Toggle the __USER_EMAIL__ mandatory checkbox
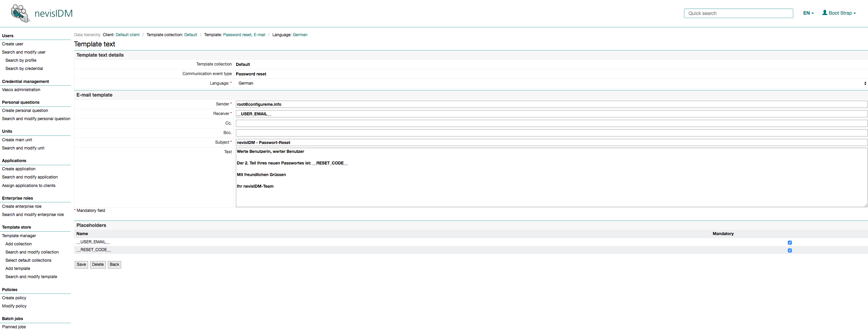This screenshot has height=331, width=868. (789, 243)
